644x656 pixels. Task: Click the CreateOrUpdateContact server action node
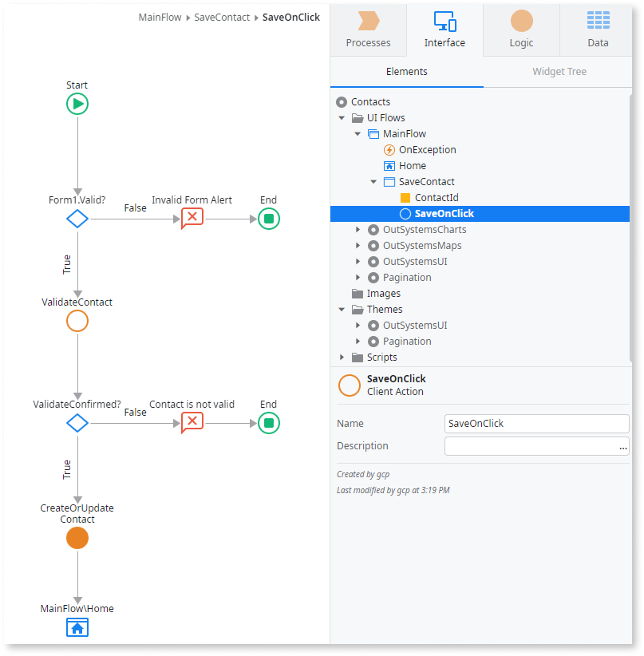pos(77,538)
